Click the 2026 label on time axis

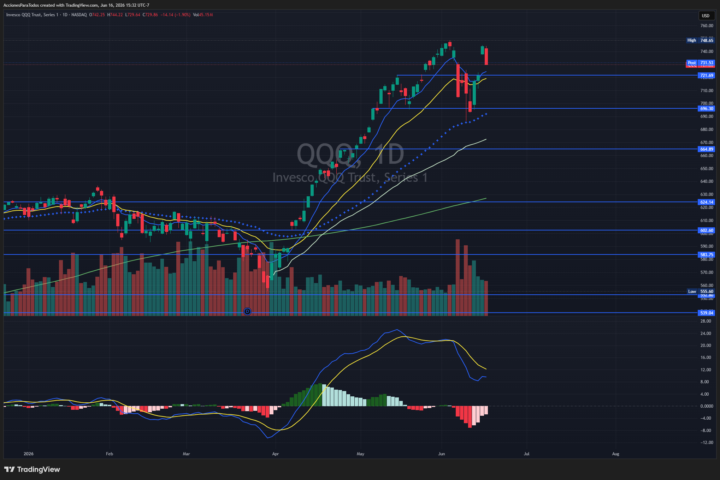point(28,454)
